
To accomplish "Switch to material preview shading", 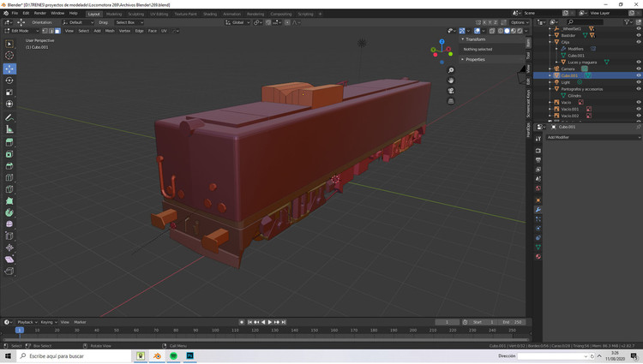I will (514, 31).
